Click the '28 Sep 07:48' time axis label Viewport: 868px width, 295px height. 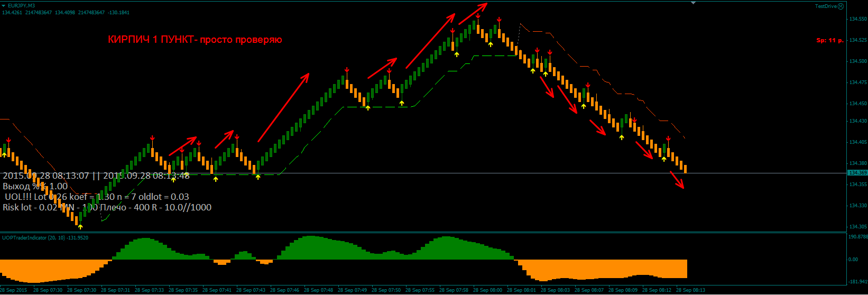(318, 290)
